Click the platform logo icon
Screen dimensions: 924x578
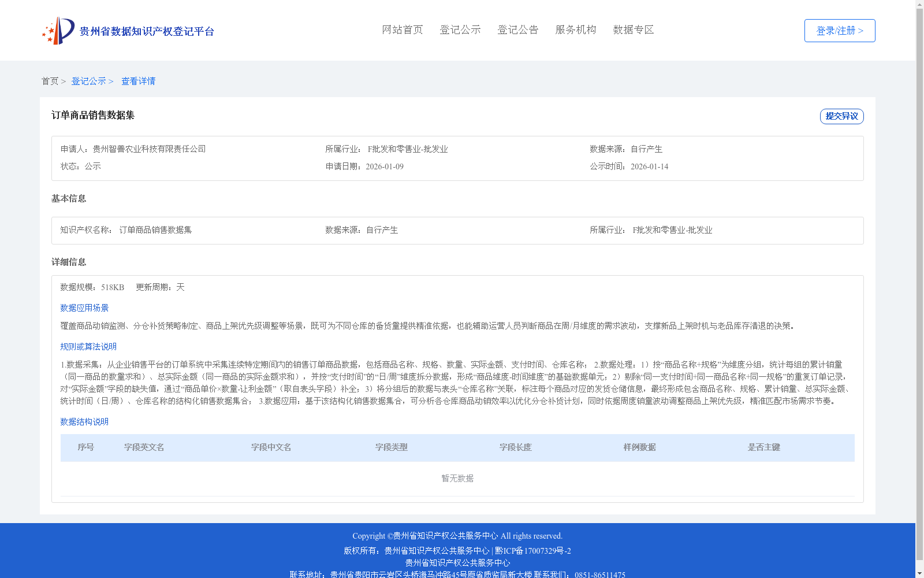coord(58,31)
